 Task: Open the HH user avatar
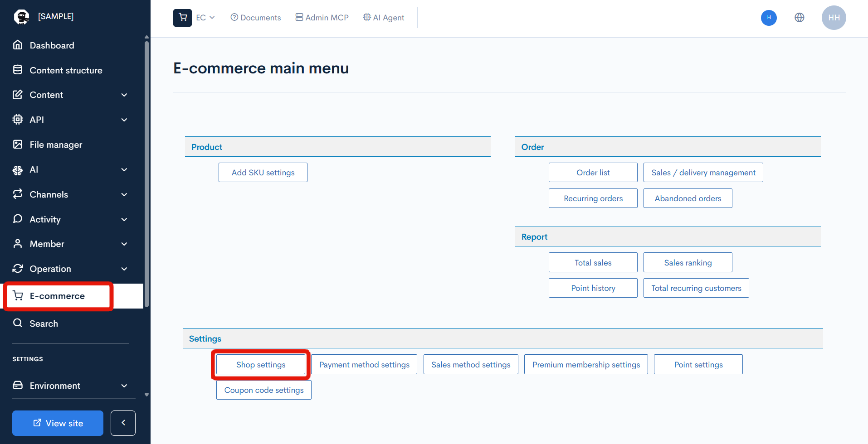pyautogui.click(x=834, y=18)
